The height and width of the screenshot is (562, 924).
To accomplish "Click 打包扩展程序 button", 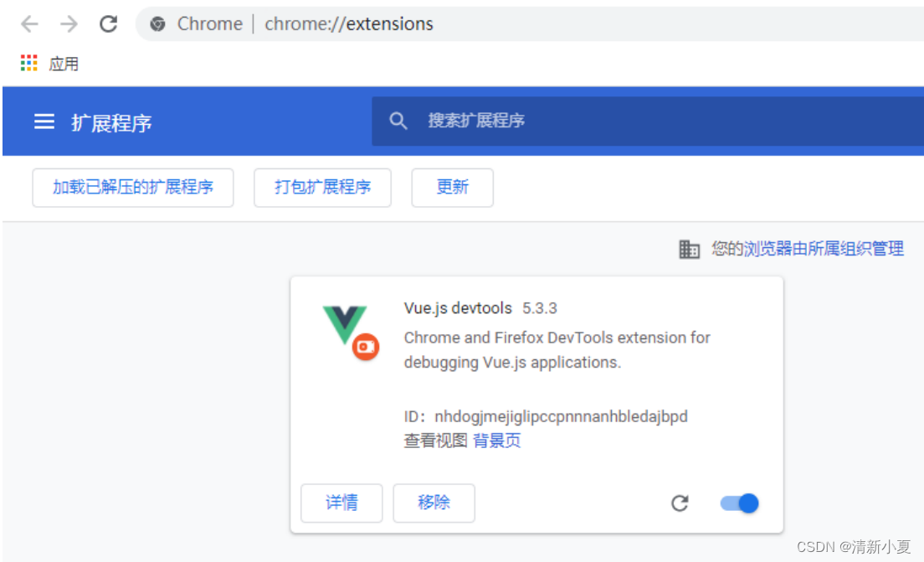I will (x=322, y=188).
